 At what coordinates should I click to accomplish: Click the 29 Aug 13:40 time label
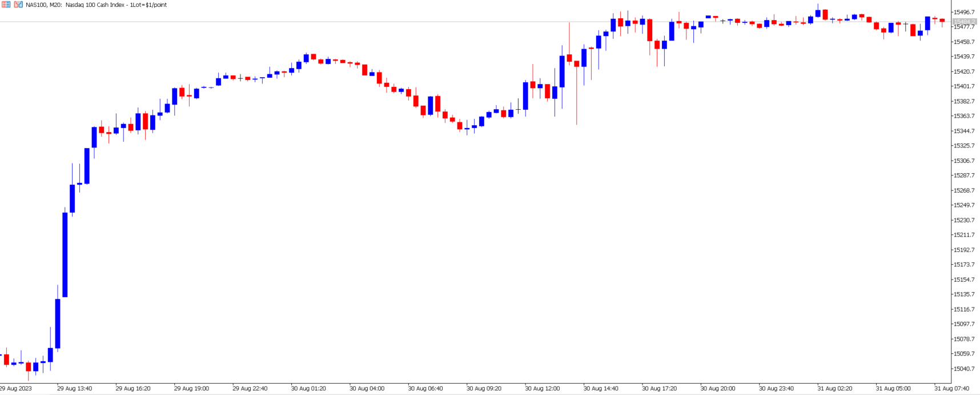pos(74,389)
